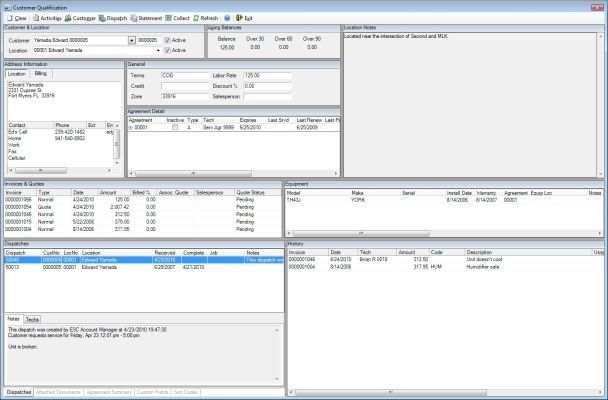Check Inactive for agreement 00001
The width and height of the screenshot is (608, 400).
[174, 128]
